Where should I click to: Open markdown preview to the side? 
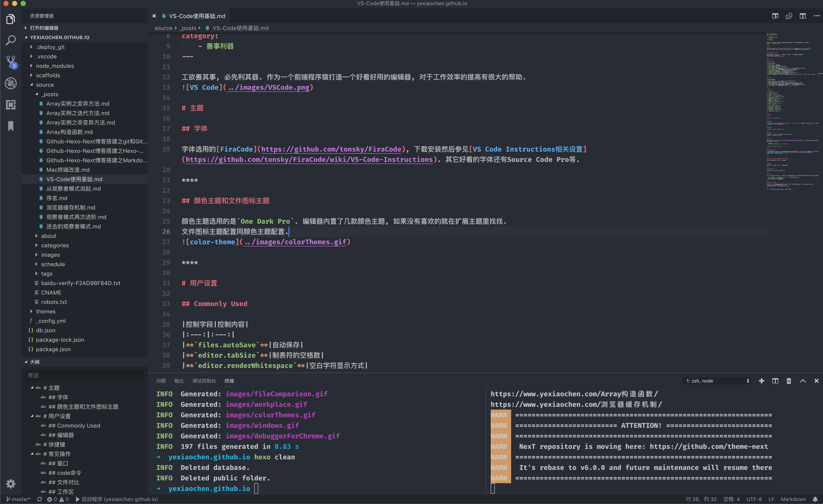point(775,16)
